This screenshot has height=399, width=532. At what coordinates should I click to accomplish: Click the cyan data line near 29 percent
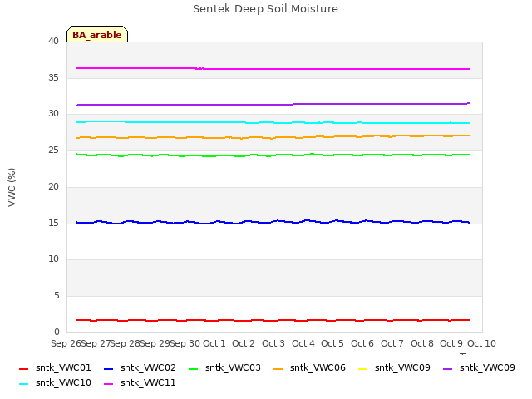tap(273, 122)
